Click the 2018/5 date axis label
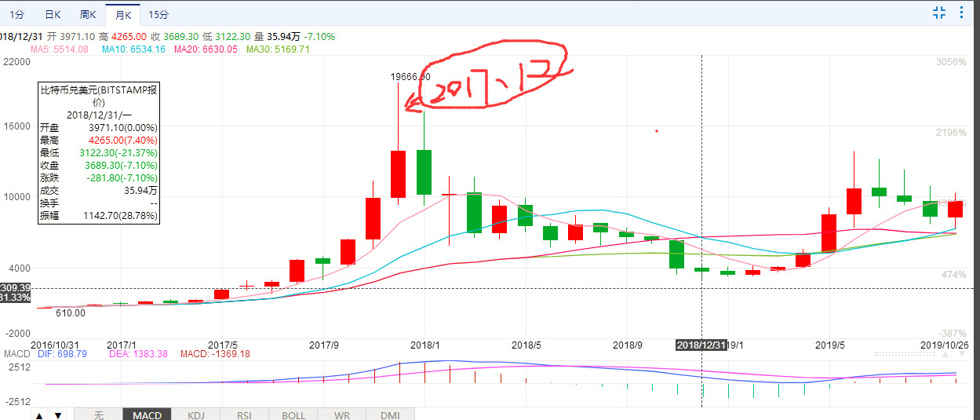 pos(526,345)
